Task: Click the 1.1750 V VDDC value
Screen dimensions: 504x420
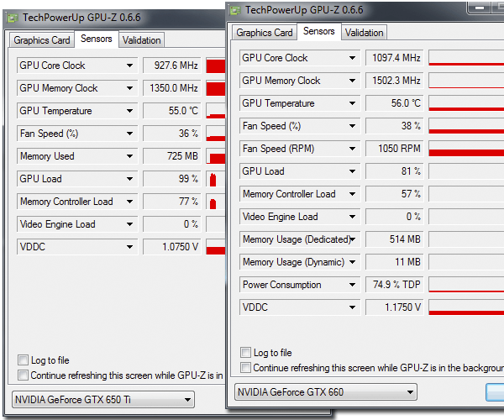Action: 395,307
